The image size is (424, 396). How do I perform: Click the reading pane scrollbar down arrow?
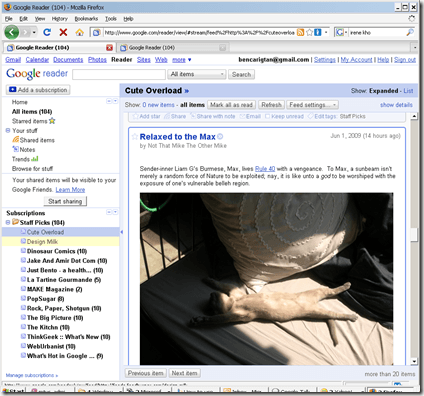[414, 361]
